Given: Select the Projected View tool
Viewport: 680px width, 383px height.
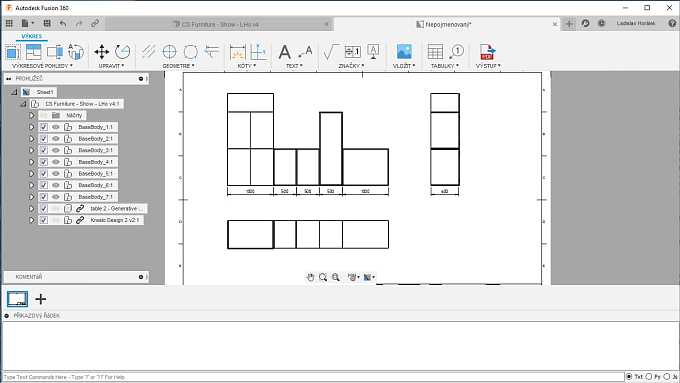Looking at the screenshot, I should point(33,52).
